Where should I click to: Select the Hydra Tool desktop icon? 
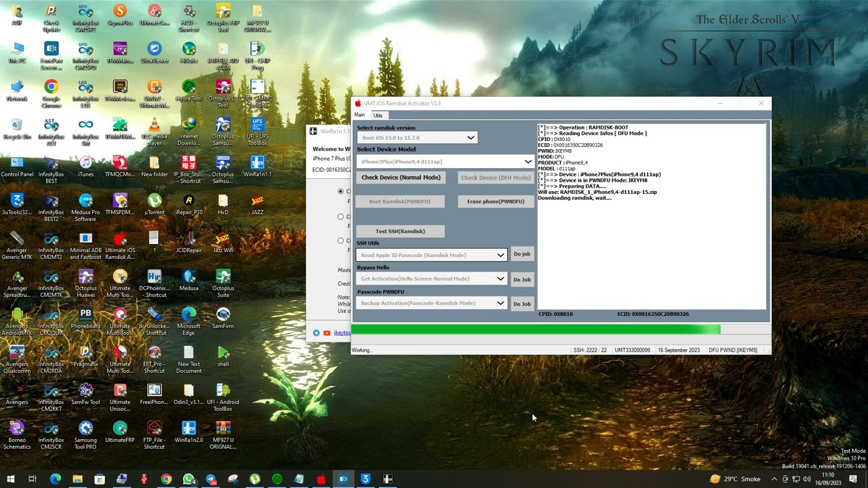pos(189,91)
